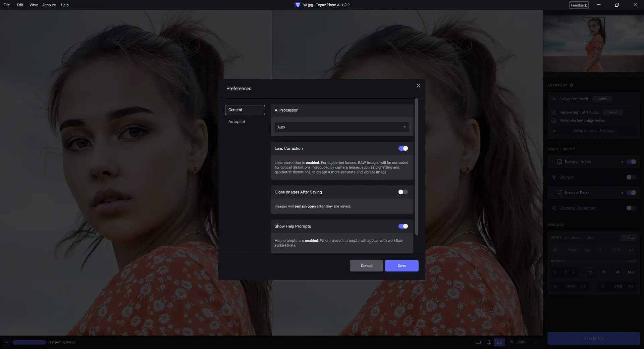The height and width of the screenshot is (349, 644).
Task: Click the navigator image thumbnail
Action: [594, 44]
